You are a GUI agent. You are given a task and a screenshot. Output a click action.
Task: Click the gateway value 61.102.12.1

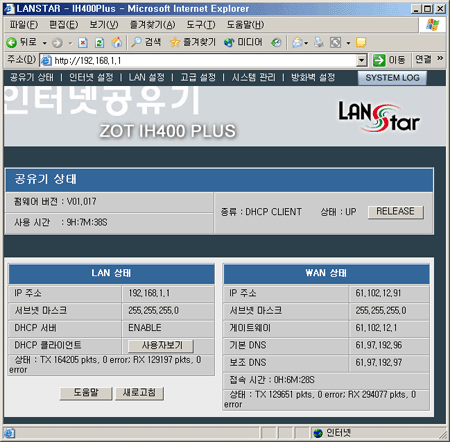point(376,328)
